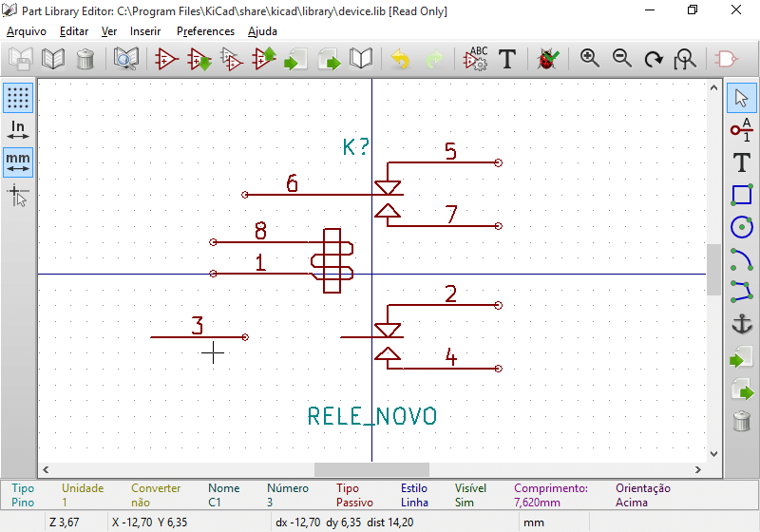Switch units to inches
Screen dimensions: 760x532
pos(18,130)
